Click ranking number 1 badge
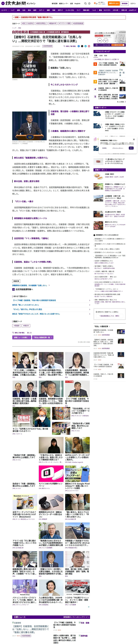This screenshot has height=644, width=138. pyautogui.click(x=95, y=64)
